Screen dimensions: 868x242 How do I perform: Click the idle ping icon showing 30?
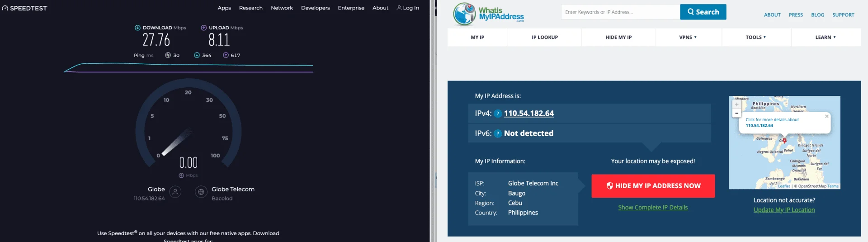(x=168, y=55)
